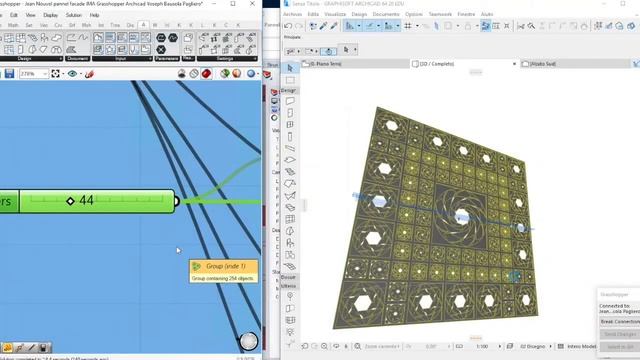
Task: Click the red sketch pencil icon in Grasshopper
Action: pos(89,74)
